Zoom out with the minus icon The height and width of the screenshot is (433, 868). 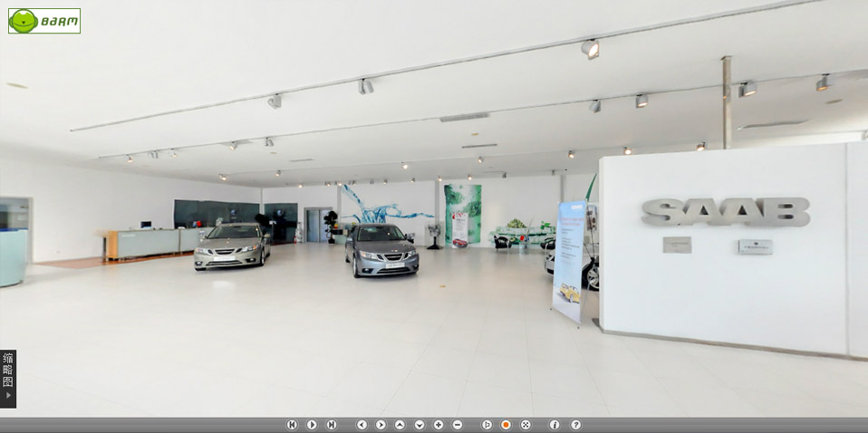[458, 425]
